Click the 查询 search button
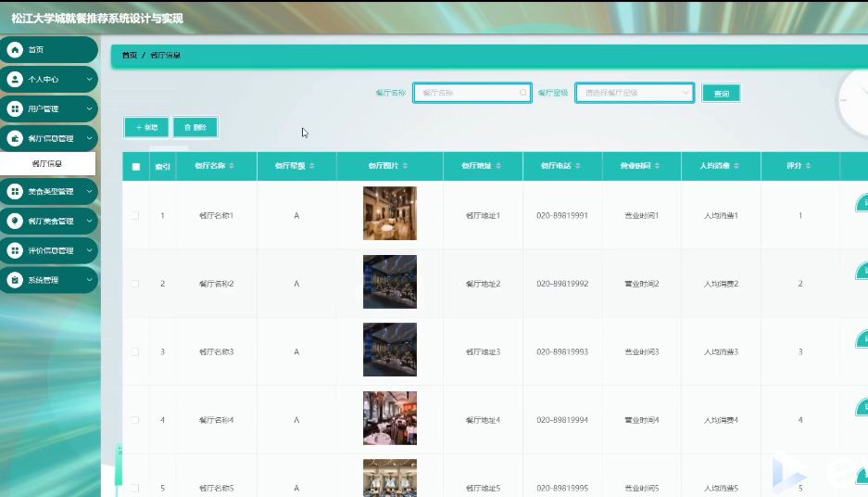This screenshot has width=868, height=497. 721,93
